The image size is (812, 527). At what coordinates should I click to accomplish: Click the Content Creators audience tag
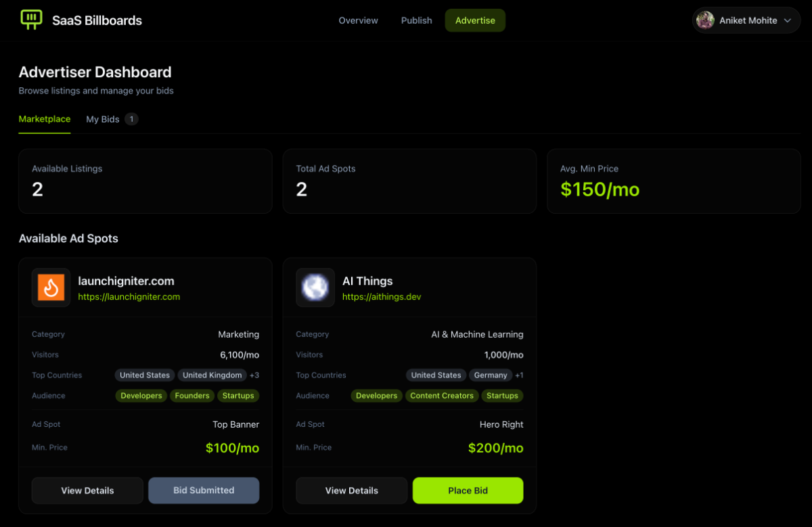442,396
